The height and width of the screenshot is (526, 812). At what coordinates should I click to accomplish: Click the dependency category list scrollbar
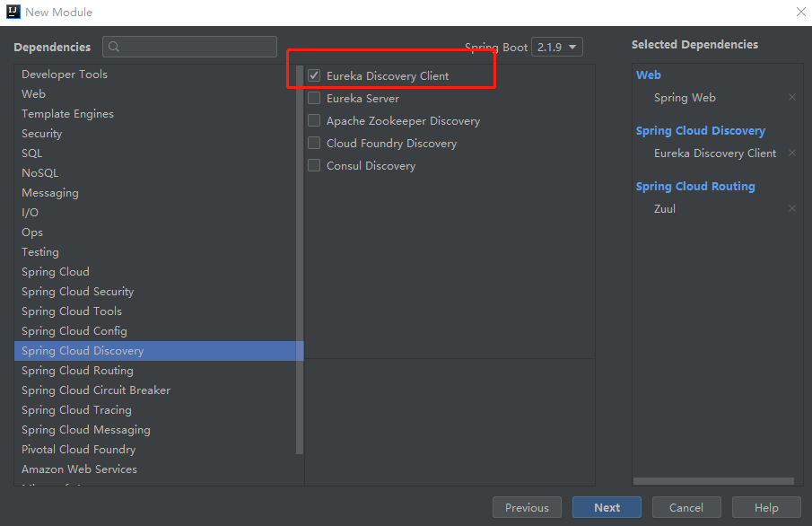click(x=300, y=260)
